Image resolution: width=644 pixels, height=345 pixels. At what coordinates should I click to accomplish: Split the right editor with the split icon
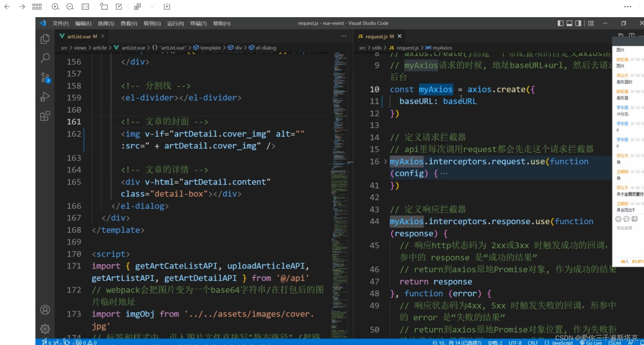[632, 35]
